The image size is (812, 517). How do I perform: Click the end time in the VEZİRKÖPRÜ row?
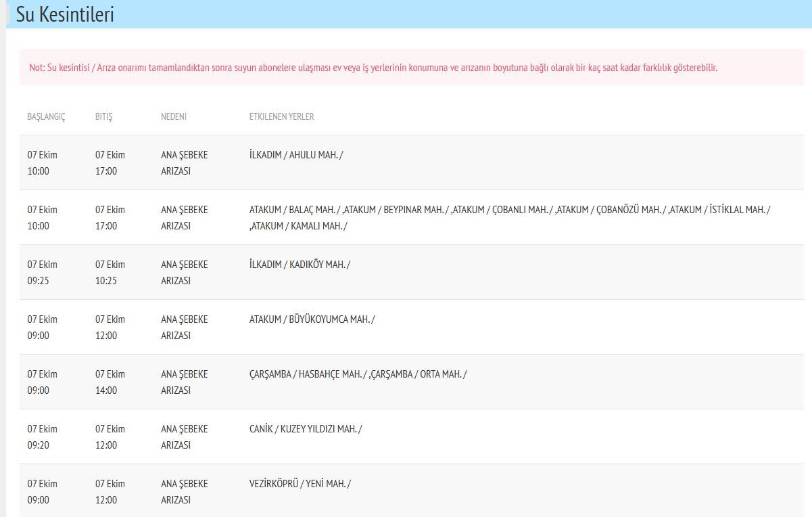tap(110, 492)
